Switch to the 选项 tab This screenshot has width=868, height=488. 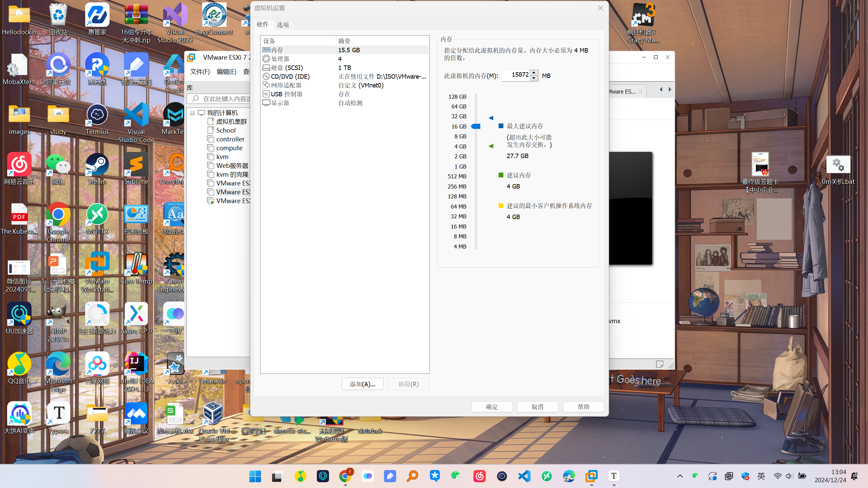click(x=283, y=24)
